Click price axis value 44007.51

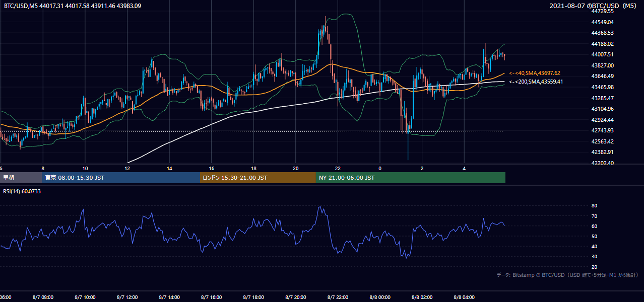click(602, 54)
